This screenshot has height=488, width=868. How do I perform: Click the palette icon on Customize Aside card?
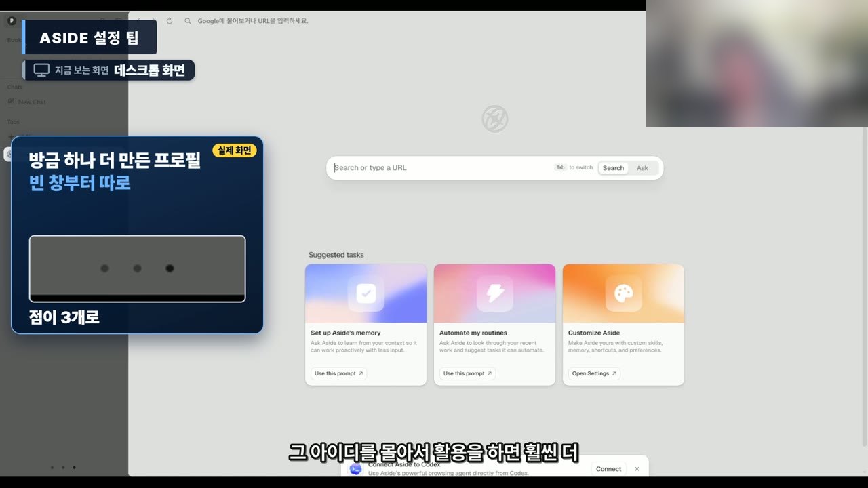[x=623, y=293]
